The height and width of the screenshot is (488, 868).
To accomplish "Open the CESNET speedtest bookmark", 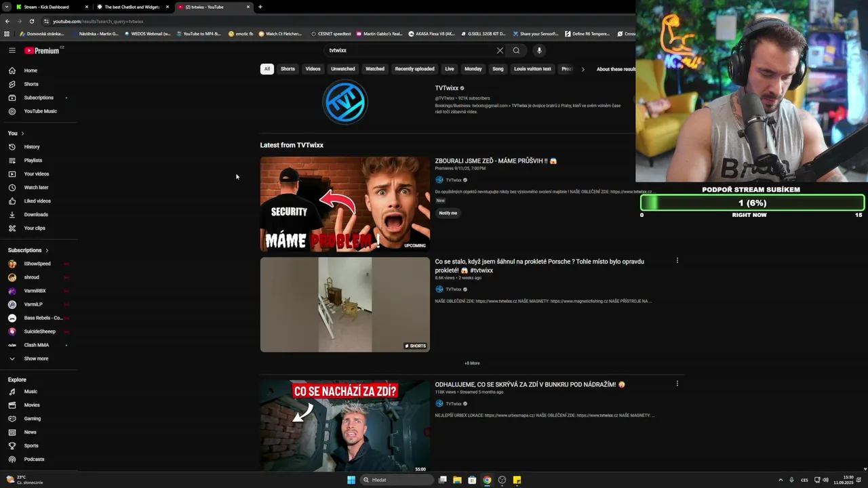I will [x=331, y=33].
